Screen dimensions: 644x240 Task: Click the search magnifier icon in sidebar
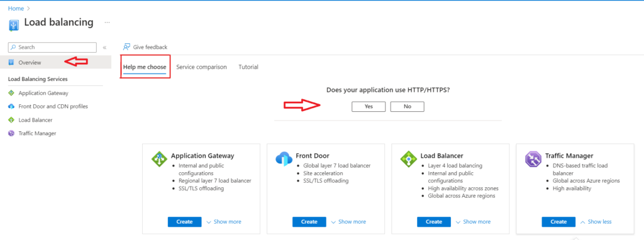pyautogui.click(x=14, y=47)
